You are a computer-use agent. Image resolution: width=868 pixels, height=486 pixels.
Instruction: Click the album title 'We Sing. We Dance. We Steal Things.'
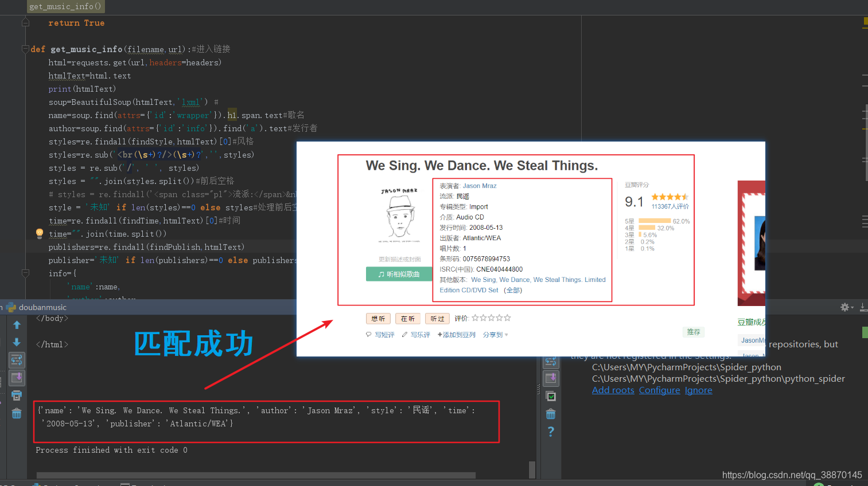tap(482, 166)
